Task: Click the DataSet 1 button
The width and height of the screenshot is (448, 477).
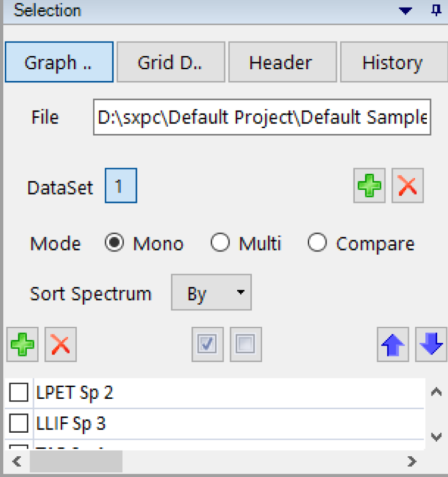Action: 120,186
